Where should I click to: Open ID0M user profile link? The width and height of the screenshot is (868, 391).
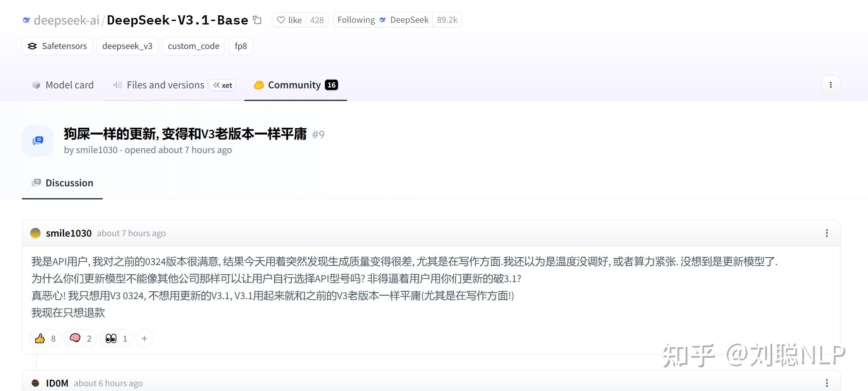coord(57,383)
